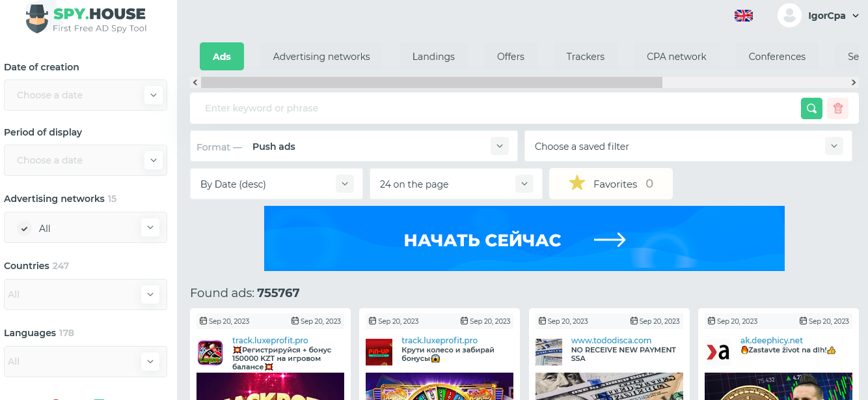
Task: Open the Format Push ads dropdown
Action: (x=499, y=147)
